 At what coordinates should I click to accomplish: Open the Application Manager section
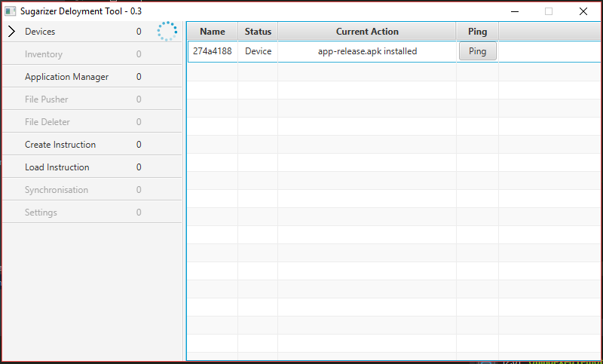point(66,77)
